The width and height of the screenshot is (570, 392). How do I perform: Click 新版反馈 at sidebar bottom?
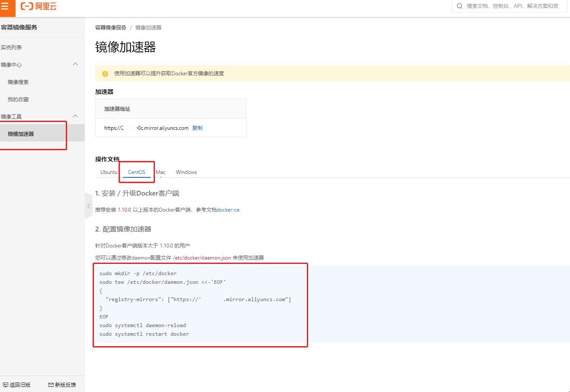point(62,385)
